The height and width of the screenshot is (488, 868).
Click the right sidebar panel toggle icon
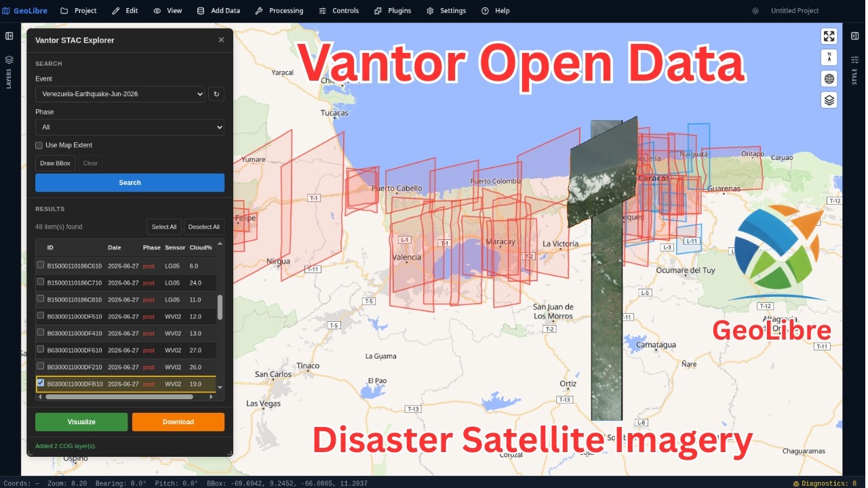(x=855, y=36)
